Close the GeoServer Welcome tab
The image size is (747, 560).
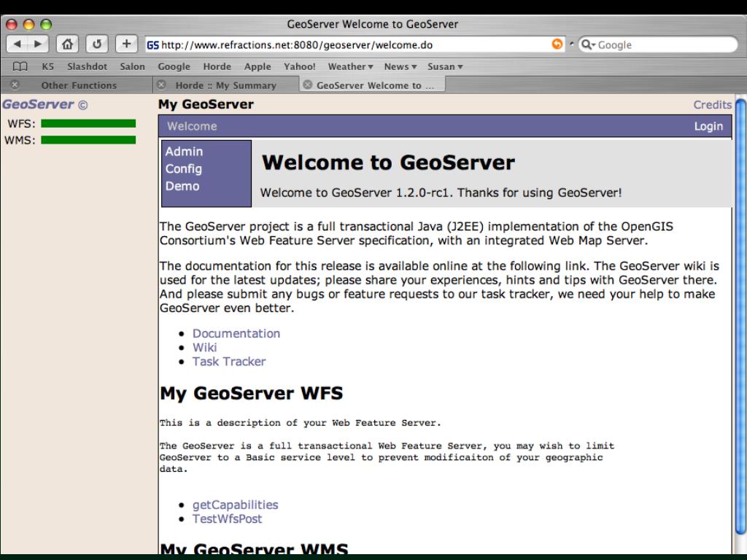pyautogui.click(x=308, y=85)
